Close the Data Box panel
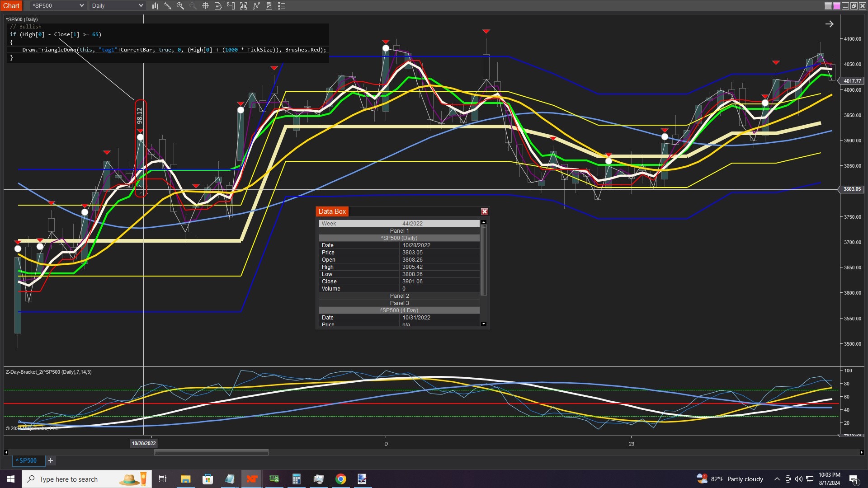 [x=484, y=211]
